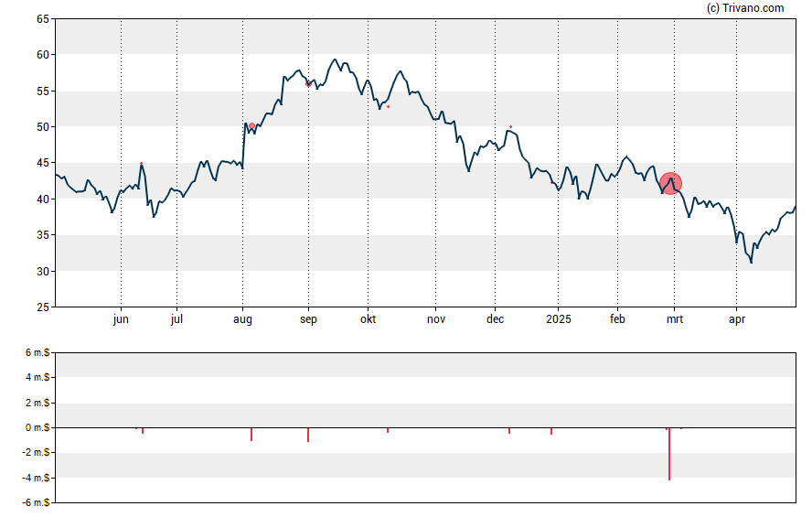This screenshot has height=517, width=812.
Task: Click the '-2 m.$' axis label
Action: pos(36,453)
